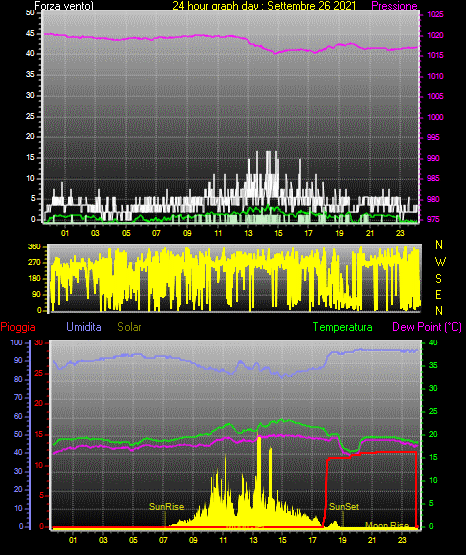Click the 'SunRise' marker label
The image size is (466, 555).
[x=166, y=507]
